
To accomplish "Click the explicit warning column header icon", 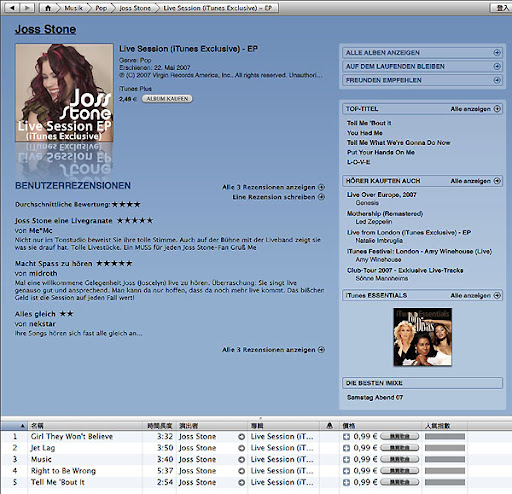I will [329, 425].
